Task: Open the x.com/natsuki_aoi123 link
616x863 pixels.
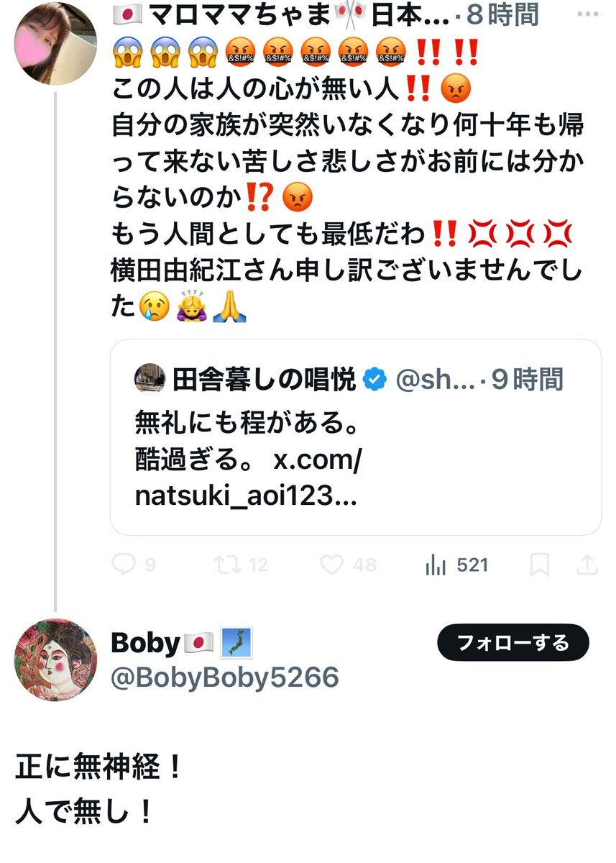Action: [248, 477]
